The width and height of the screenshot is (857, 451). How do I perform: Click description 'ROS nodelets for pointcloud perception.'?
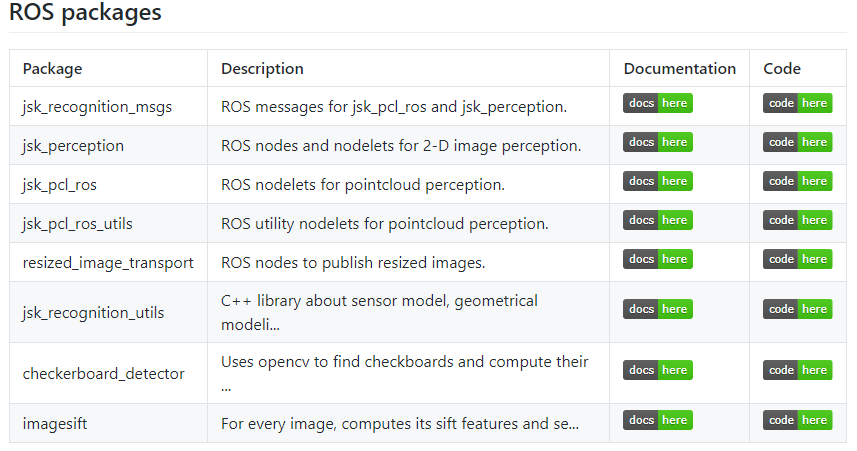click(363, 185)
